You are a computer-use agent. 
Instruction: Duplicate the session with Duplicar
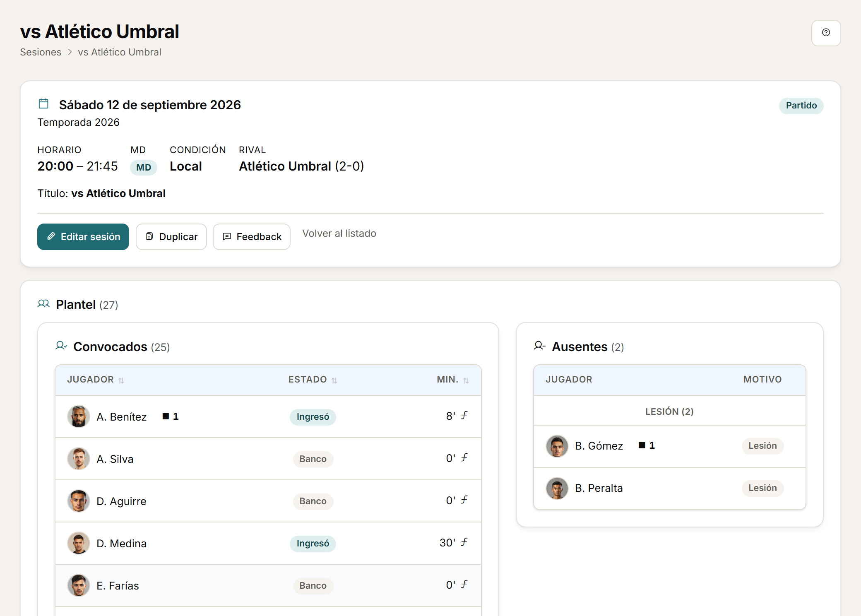(171, 237)
